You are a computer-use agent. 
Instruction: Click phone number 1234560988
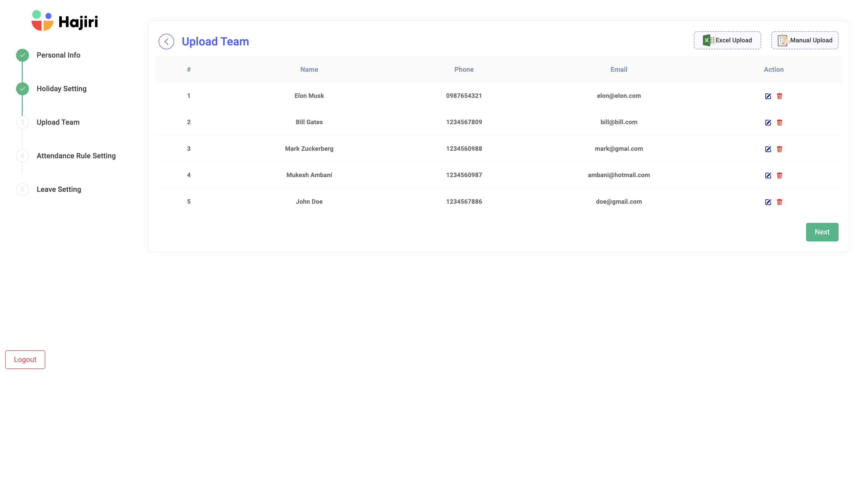click(464, 149)
